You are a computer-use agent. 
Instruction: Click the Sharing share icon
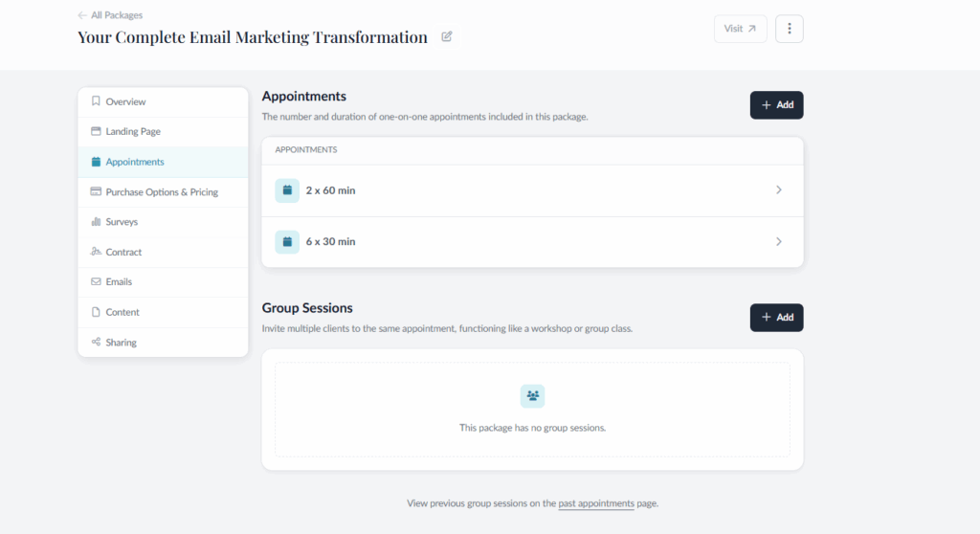pos(96,342)
